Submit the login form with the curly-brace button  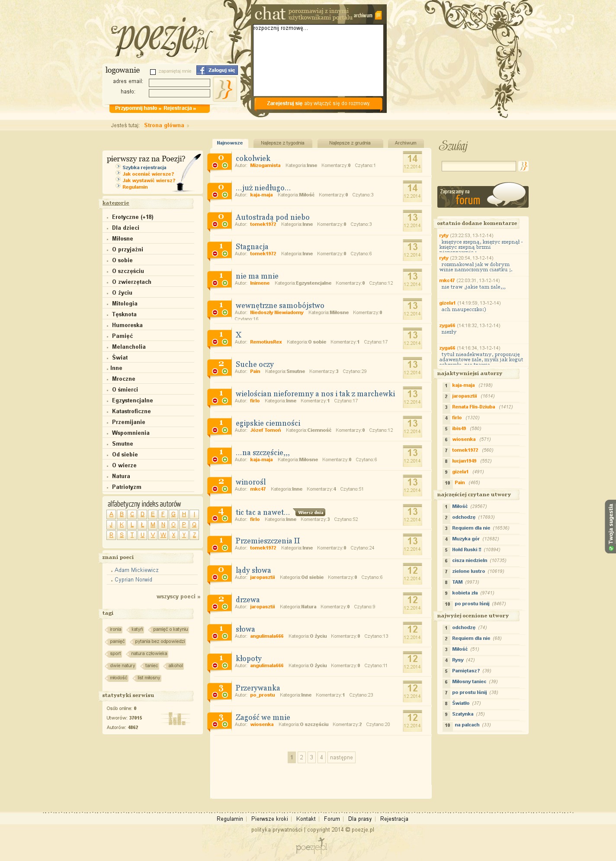[x=225, y=89]
